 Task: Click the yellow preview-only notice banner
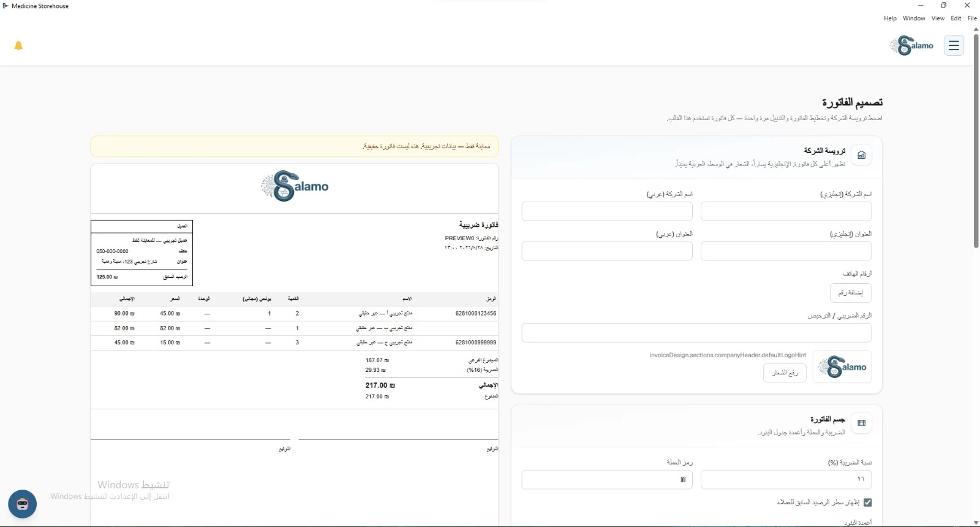295,146
